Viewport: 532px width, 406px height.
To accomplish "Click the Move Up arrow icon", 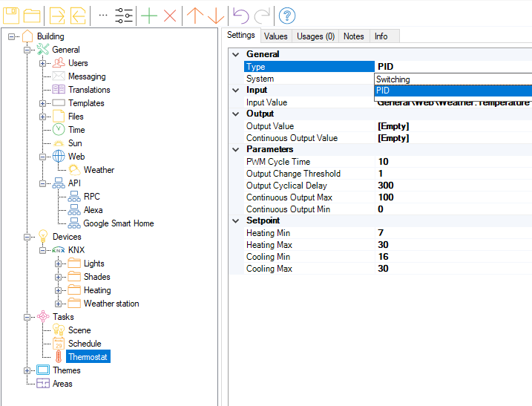I will pos(195,16).
